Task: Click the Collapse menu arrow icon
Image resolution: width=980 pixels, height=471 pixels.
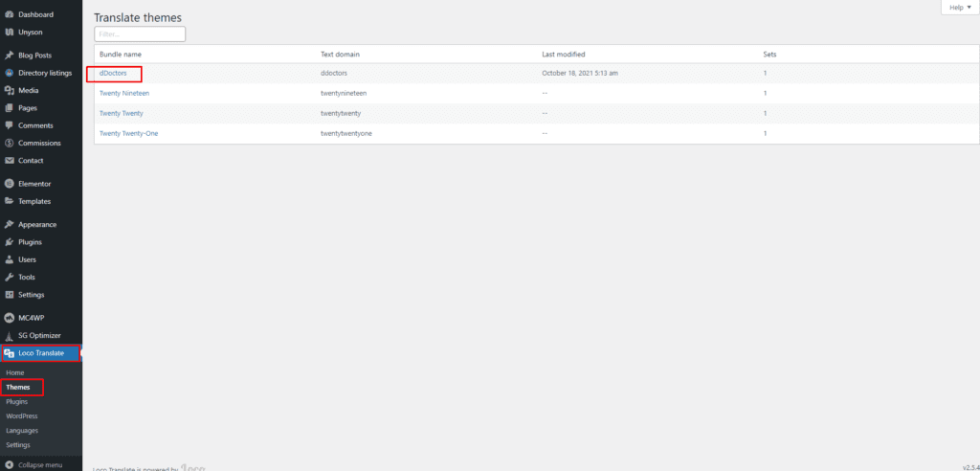Action: pos(9,465)
